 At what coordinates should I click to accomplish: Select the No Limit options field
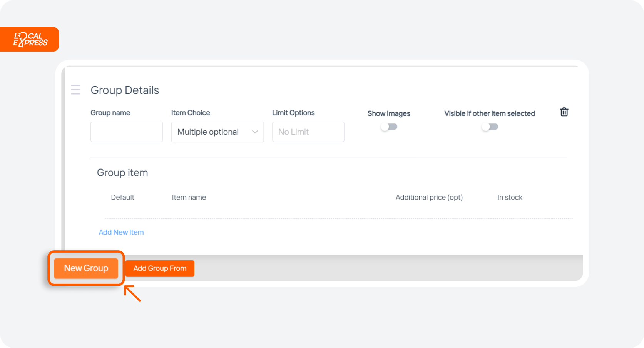pos(308,132)
